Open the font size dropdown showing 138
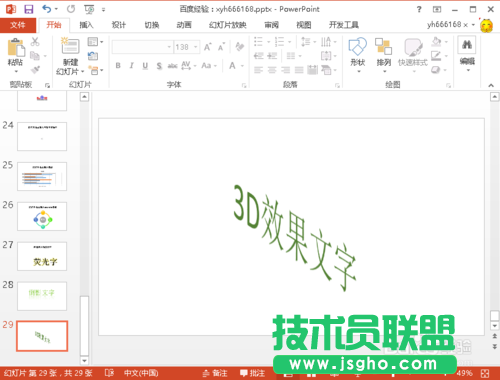500x380 pixels. click(x=196, y=47)
